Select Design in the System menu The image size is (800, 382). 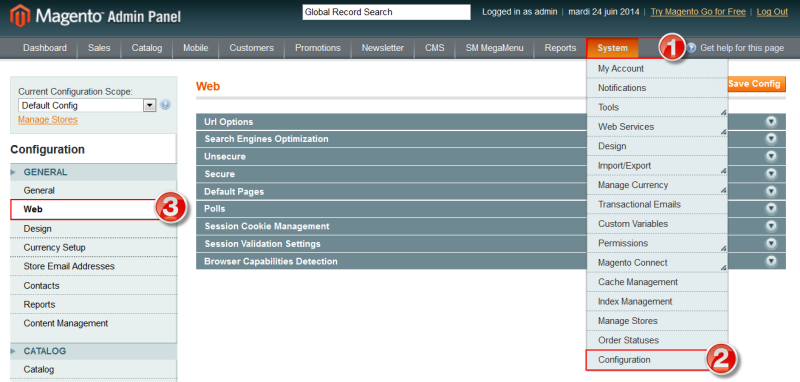(657, 146)
